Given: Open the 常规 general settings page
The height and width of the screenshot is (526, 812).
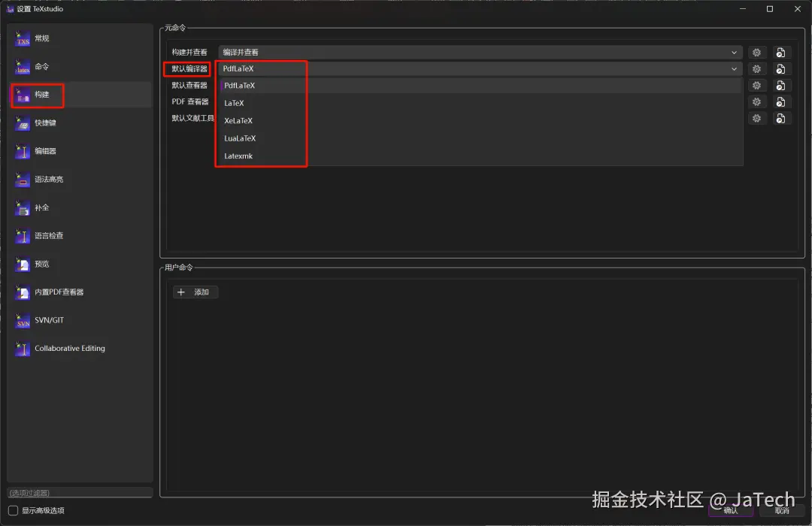Looking at the screenshot, I should pos(80,38).
